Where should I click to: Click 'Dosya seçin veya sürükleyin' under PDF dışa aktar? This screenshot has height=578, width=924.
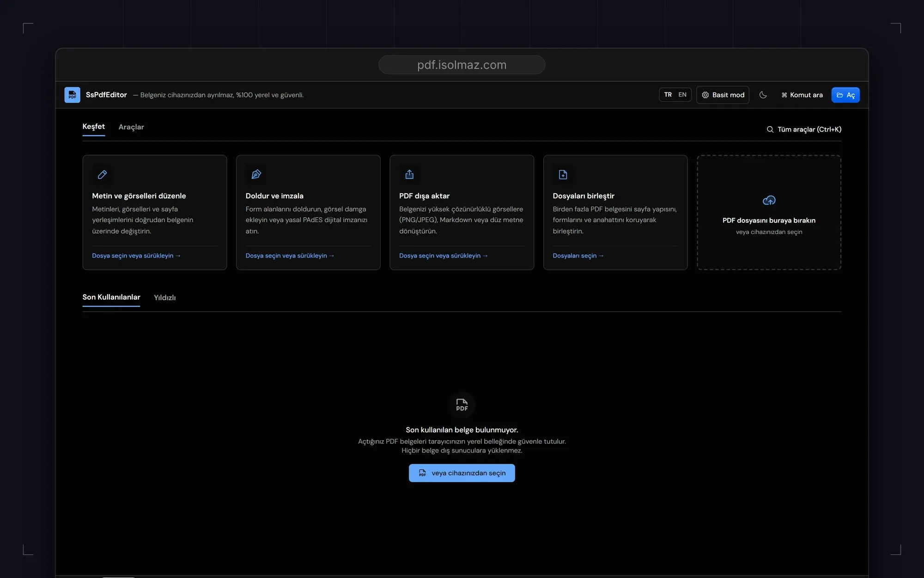pos(444,256)
